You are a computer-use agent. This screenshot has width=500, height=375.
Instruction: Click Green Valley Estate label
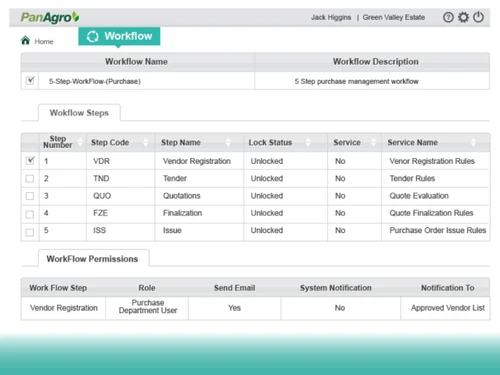[394, 17]
